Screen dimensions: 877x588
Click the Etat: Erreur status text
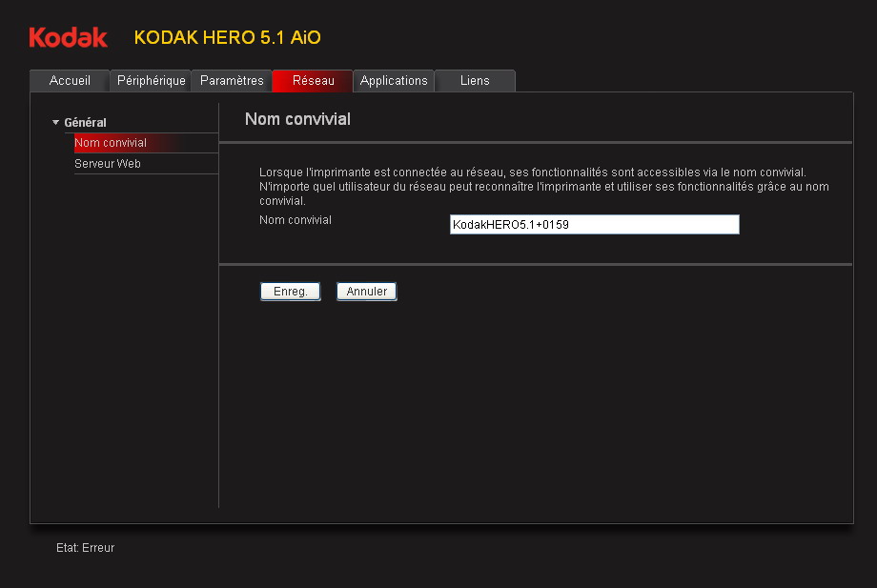(86, 548)
